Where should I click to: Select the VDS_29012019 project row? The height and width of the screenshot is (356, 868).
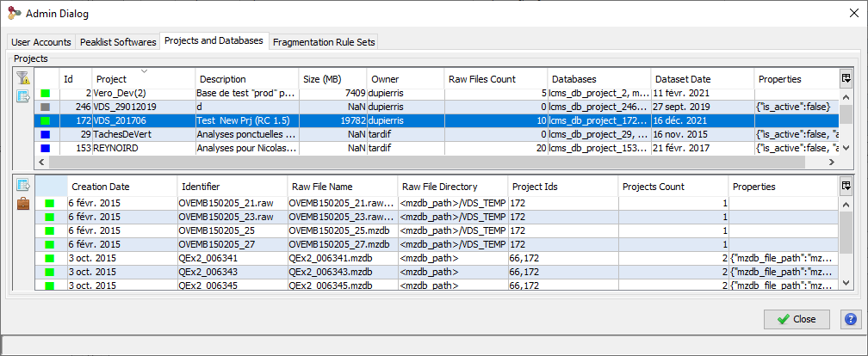437,107
